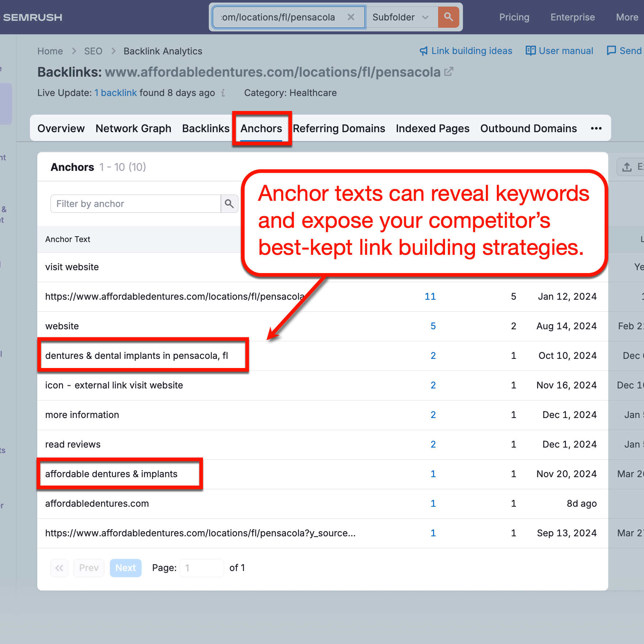Click the export upload icon

pyautogui.click(x=627, y=167)
